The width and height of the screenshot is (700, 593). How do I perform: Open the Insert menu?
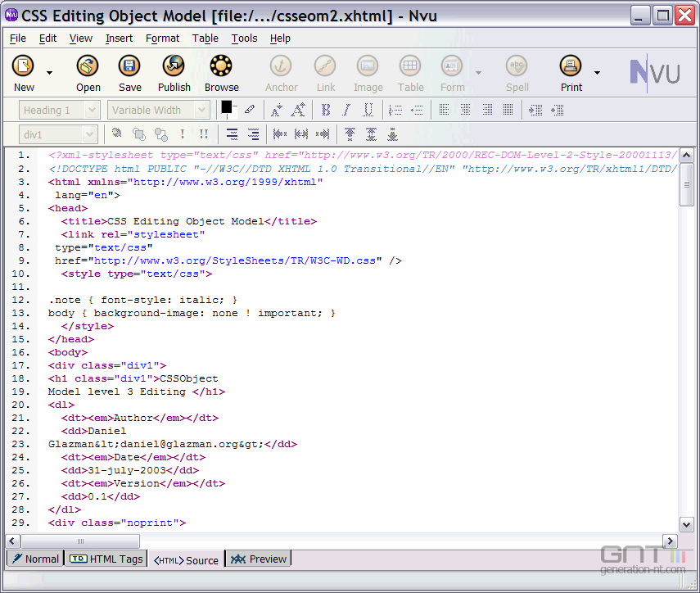click(x=120, y=38)
